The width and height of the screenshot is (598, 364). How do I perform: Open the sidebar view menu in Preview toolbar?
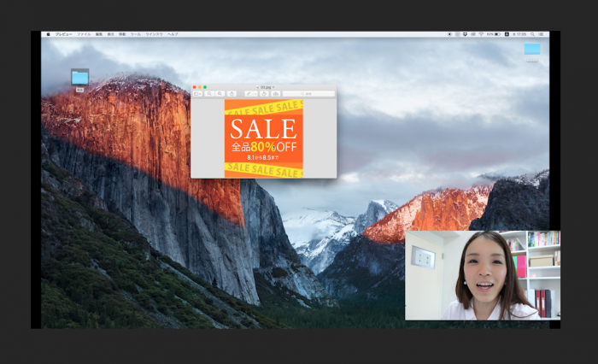point(197,93)
